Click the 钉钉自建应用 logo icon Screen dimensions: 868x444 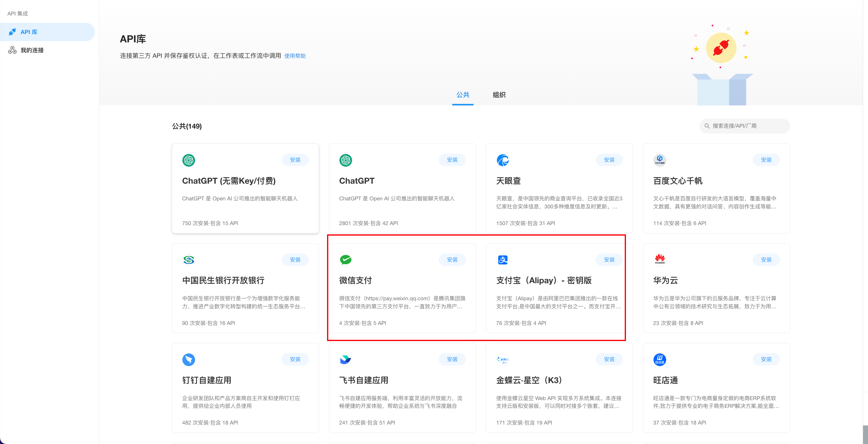coord(188,359)
